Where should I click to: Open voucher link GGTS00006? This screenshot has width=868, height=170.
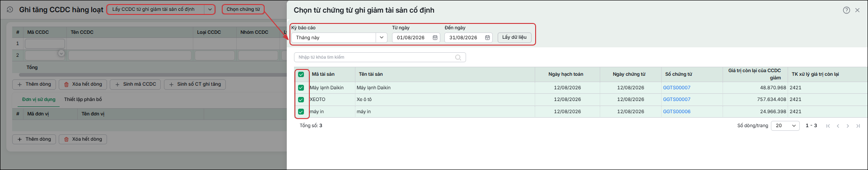(677, 112)
